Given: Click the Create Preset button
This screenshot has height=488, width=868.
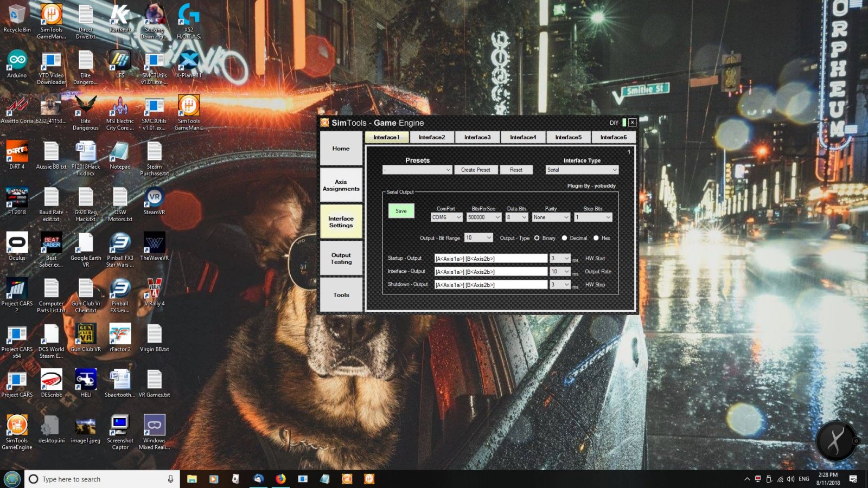Looking at the screenshot, I should click(x=475, y=170).
